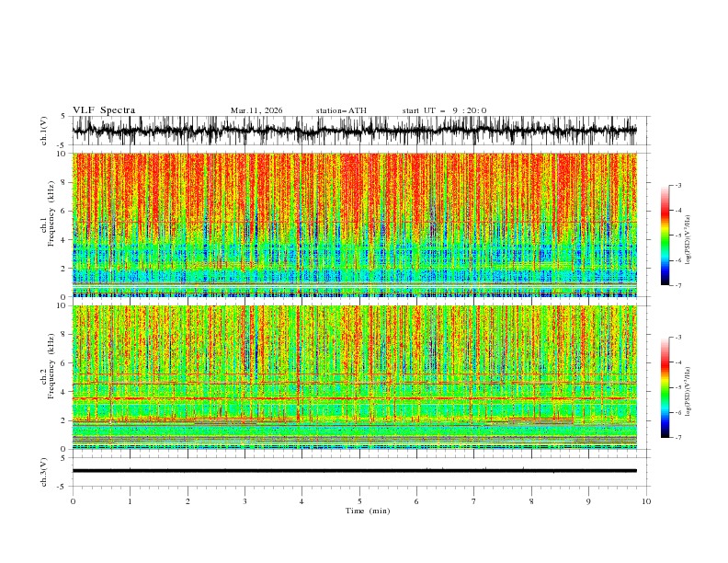Click the "VLF Spectra" title text
The width and height of the screenshot is (728, 563).
point(104,110)
